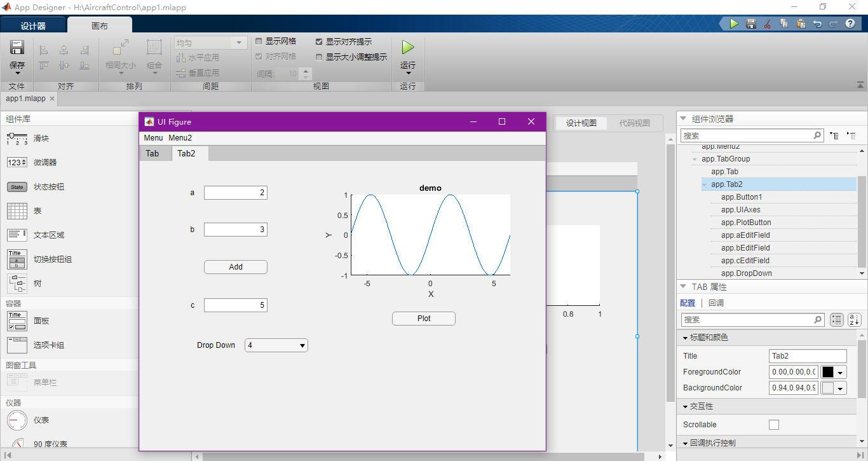Open the 运行 dropdown arrow
This screenshot has width=868, height=461.
tap(408, 73)
